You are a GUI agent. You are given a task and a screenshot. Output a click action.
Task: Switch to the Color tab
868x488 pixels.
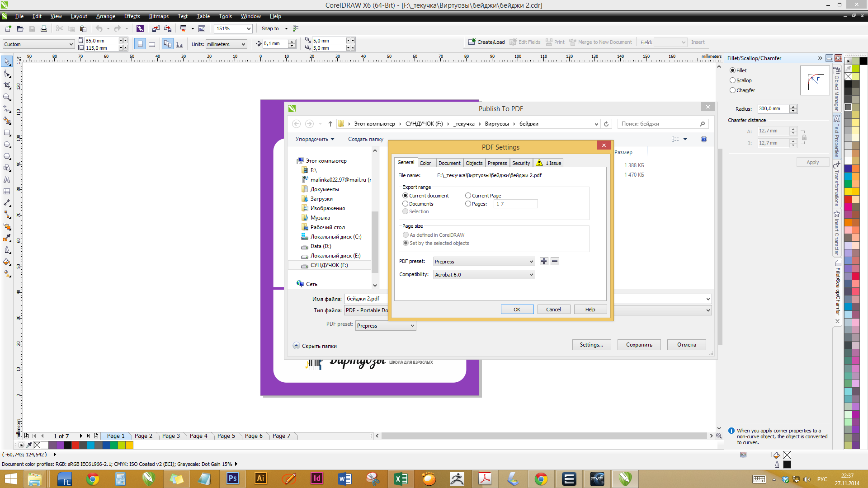425,163
